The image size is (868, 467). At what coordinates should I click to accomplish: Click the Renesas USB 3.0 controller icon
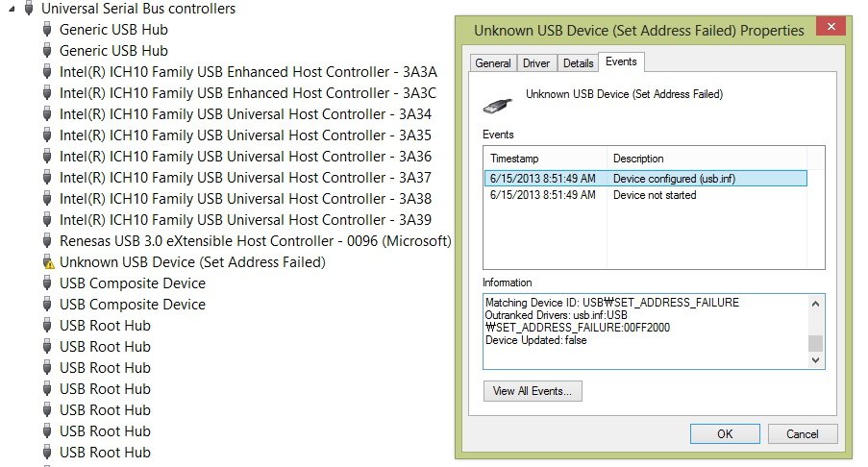click(x=48, y=241)
